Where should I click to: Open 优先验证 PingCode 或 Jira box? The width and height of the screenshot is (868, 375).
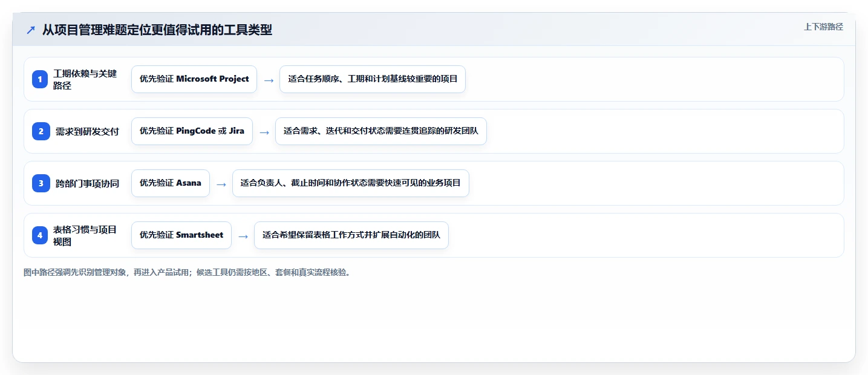(x=192, y=131)
